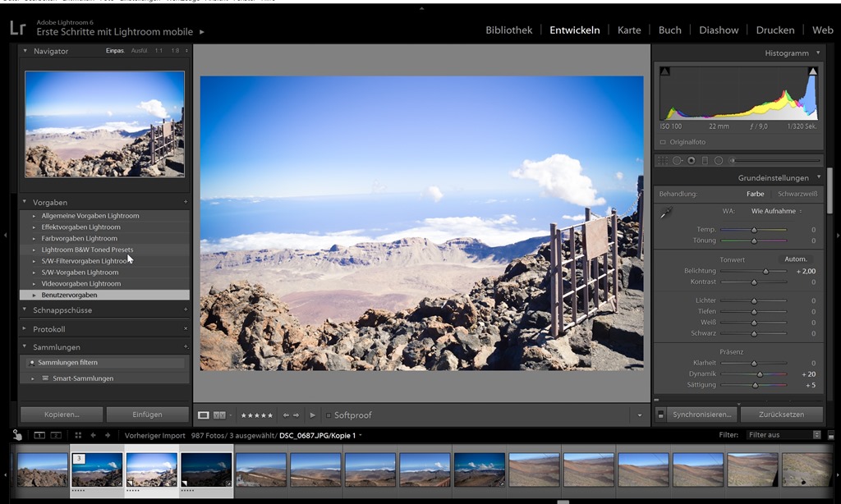
Task: Switch to the Drucken module
Action: coord(775,30)
